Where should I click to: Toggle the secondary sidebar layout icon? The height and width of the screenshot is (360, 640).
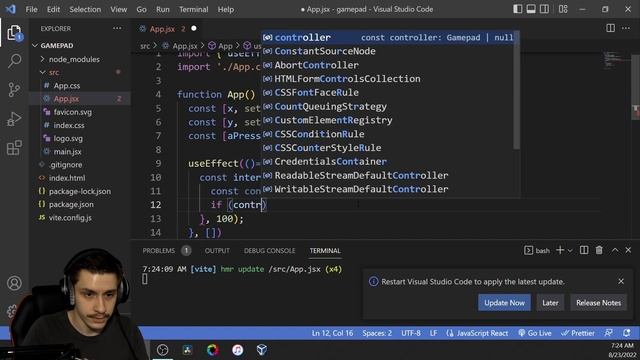(x=544, y=9)
